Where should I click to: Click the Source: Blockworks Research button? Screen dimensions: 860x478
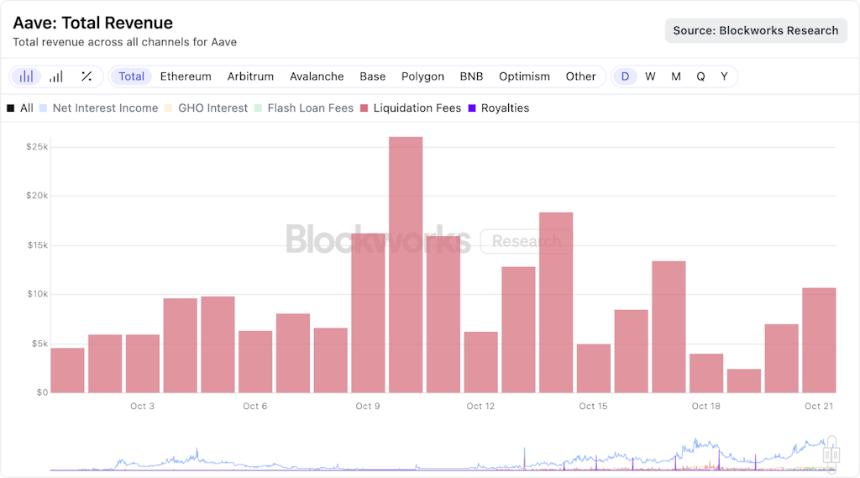755,30
